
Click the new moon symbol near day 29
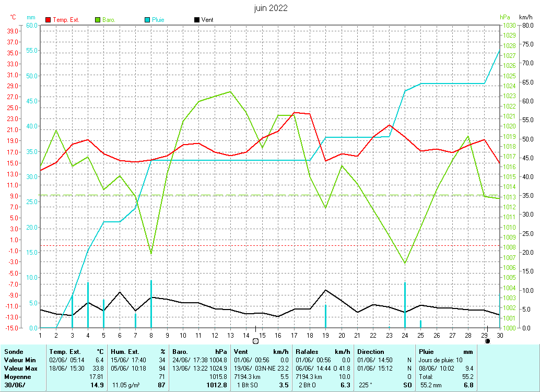click(487, 341)
